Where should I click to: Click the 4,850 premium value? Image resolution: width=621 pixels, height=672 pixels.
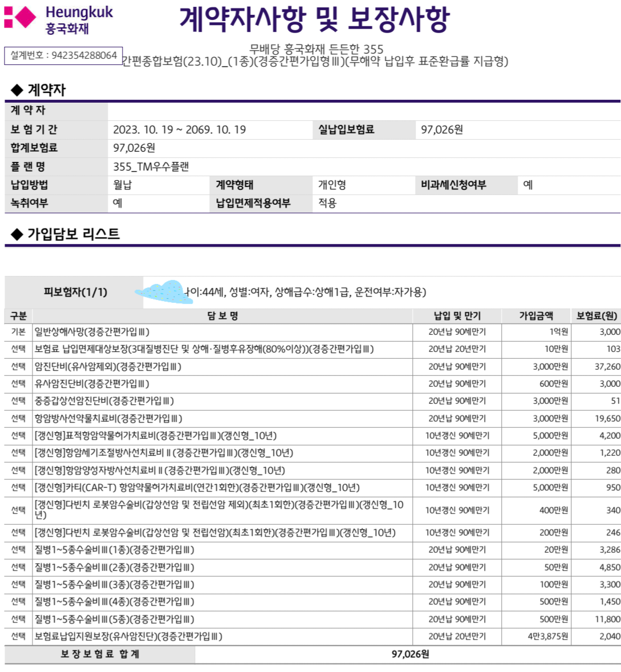610,568
